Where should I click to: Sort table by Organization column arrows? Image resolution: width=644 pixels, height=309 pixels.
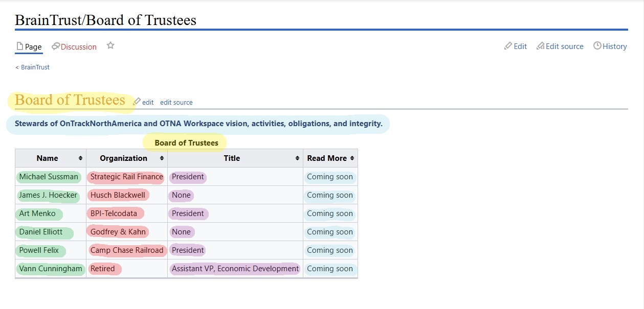click(162, 158)
